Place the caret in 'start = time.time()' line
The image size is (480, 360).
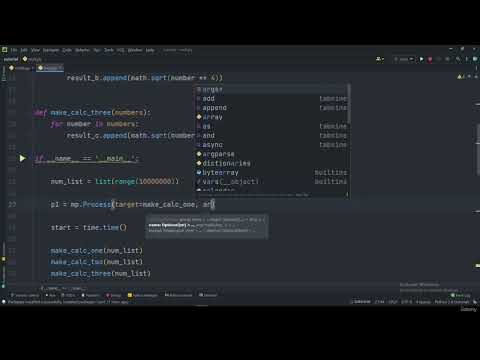click(x=89, y=228)
